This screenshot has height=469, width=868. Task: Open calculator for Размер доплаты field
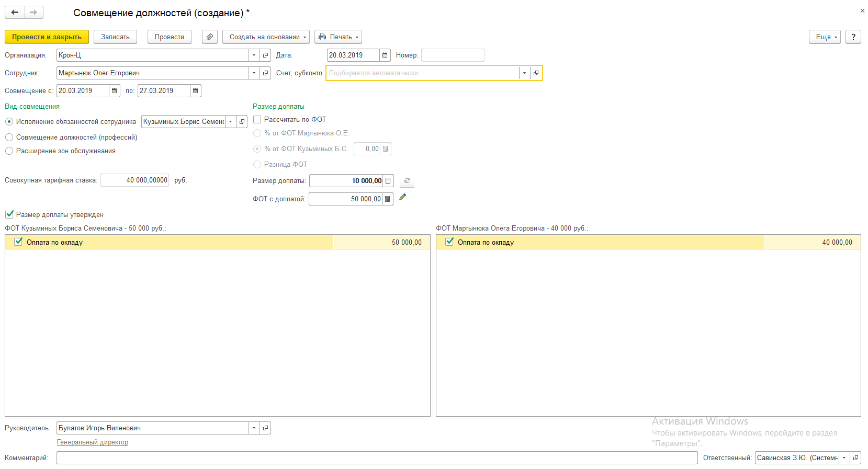tap(388, 181)
